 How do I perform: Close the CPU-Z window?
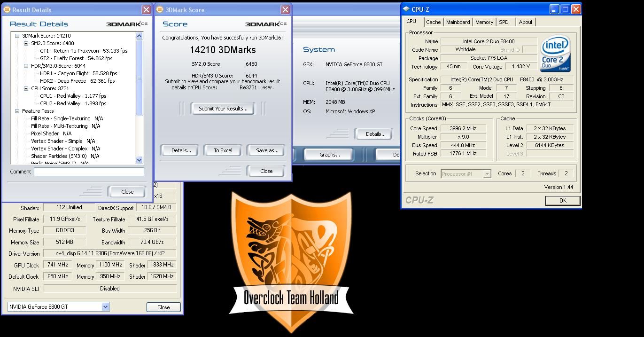576,9
